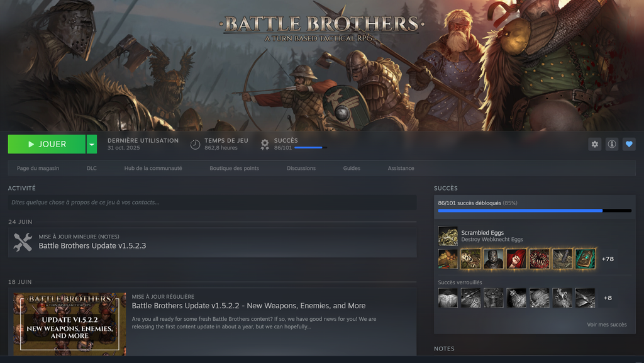Click the Battle Brothers logo in the banner
This screenshot has width=644, height=363.
(321, 28)
